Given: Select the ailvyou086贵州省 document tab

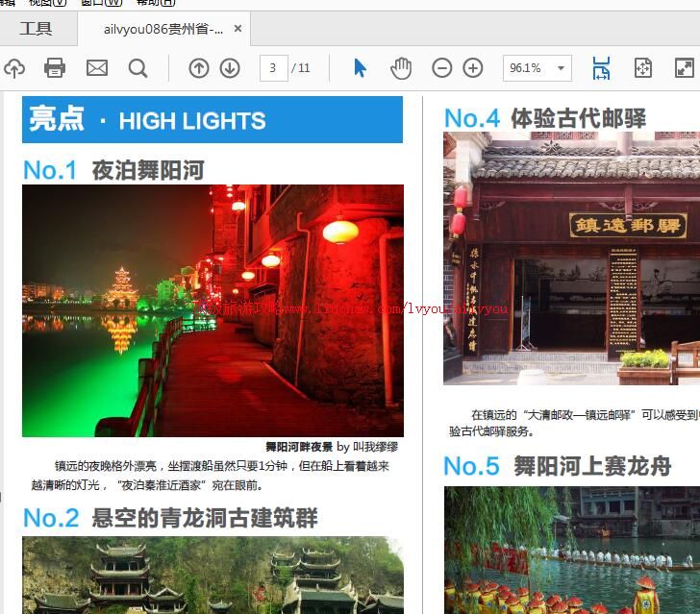Looking at the screenshot, I should point(162,29).
